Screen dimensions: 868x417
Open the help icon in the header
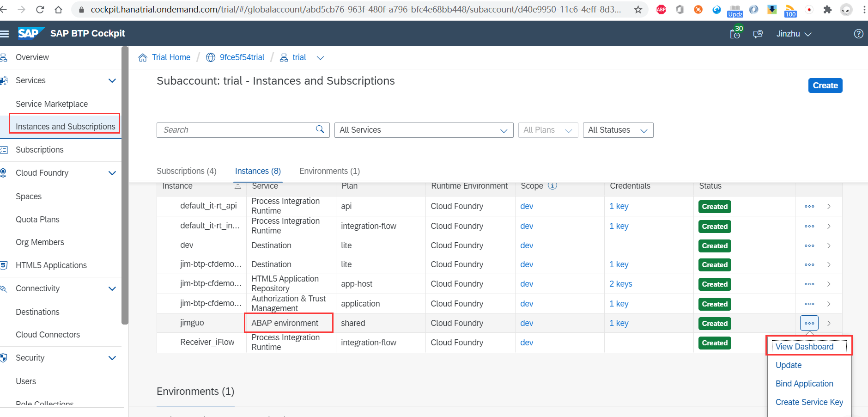coord(859,33)
